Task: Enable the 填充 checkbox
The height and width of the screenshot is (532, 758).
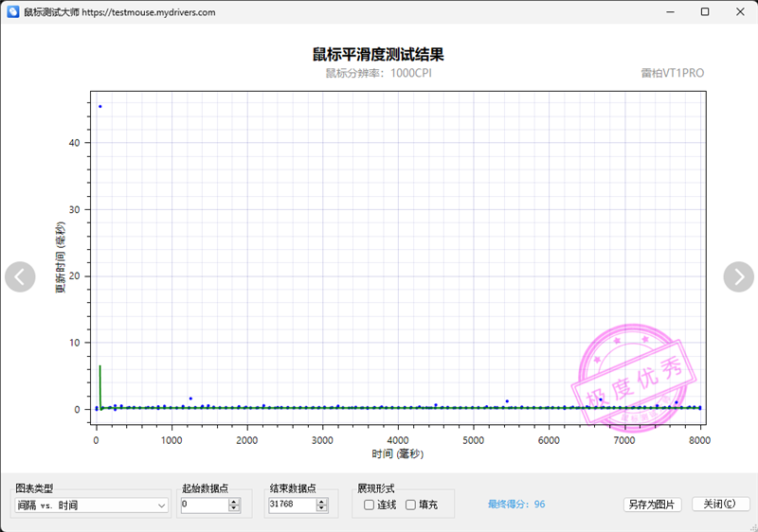Action: pyautogui.click(x=410, y=505)
